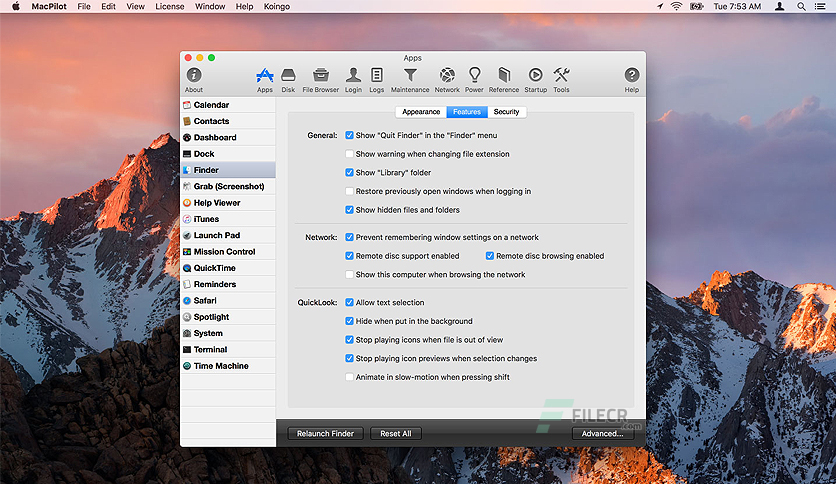Open the user account menu bar icon
The height and width of the screenshot is (484, 836).
coord(779,6)
